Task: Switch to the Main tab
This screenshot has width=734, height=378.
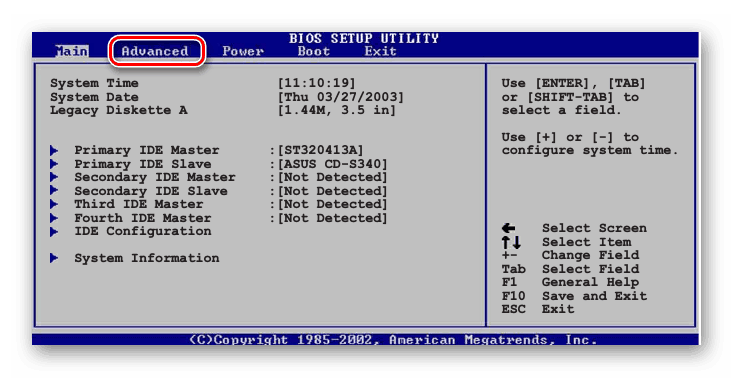Action: point(72,51)
